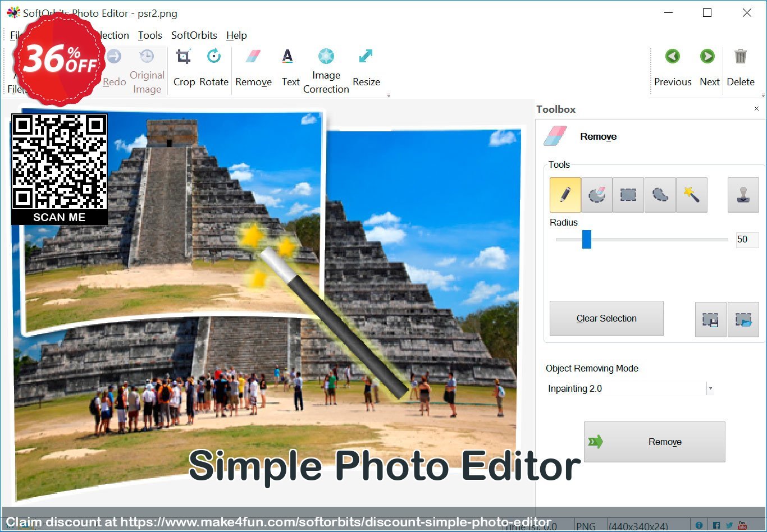This screenshot has height=532, width=767.
Task: Click the Clear Selection button
Action: click(x=606, y=319)
